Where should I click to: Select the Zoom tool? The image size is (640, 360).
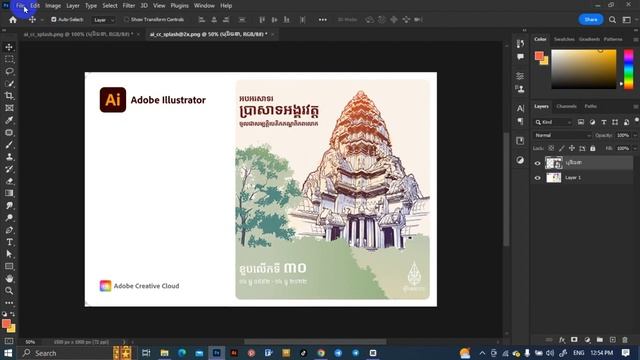[x=9, y=291]
